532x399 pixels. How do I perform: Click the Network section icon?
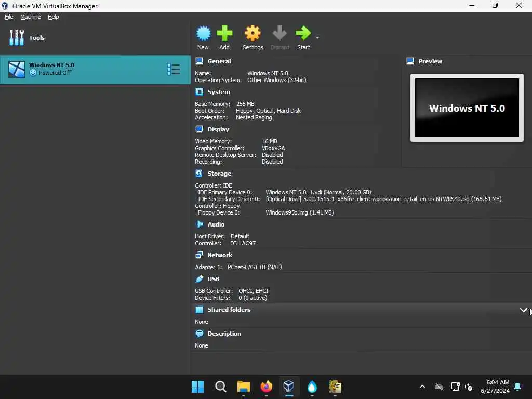[199, 255]
